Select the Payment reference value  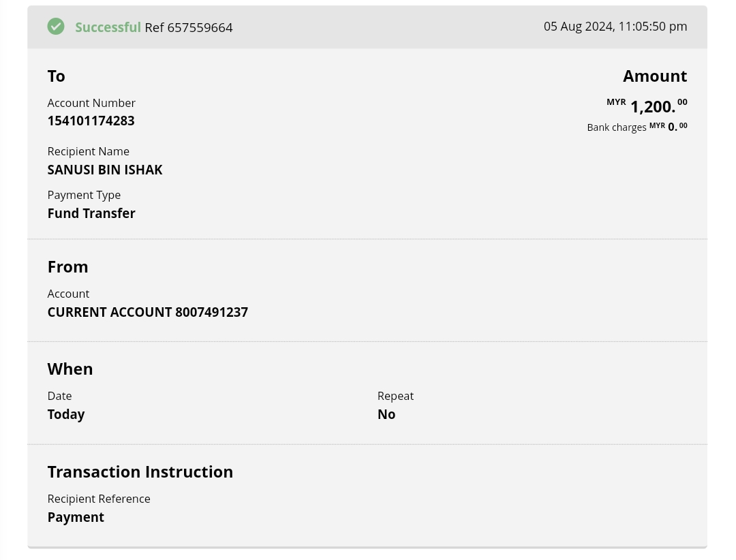[76, 517]
